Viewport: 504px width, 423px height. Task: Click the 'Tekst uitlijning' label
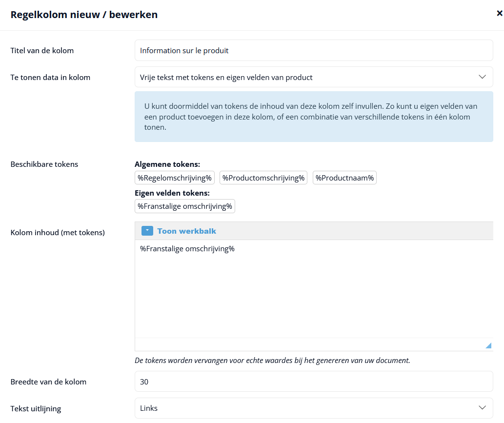coord(36,408)
